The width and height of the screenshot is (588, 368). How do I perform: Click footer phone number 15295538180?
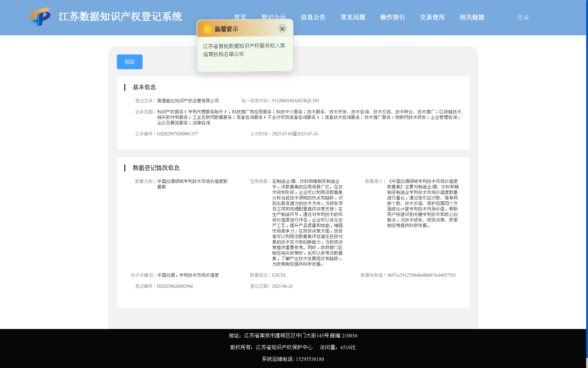(310, 359)
